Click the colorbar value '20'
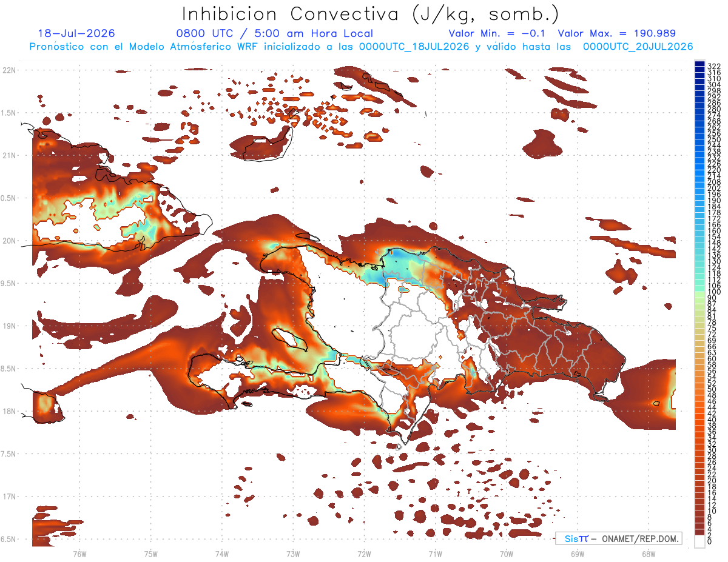 712,481
